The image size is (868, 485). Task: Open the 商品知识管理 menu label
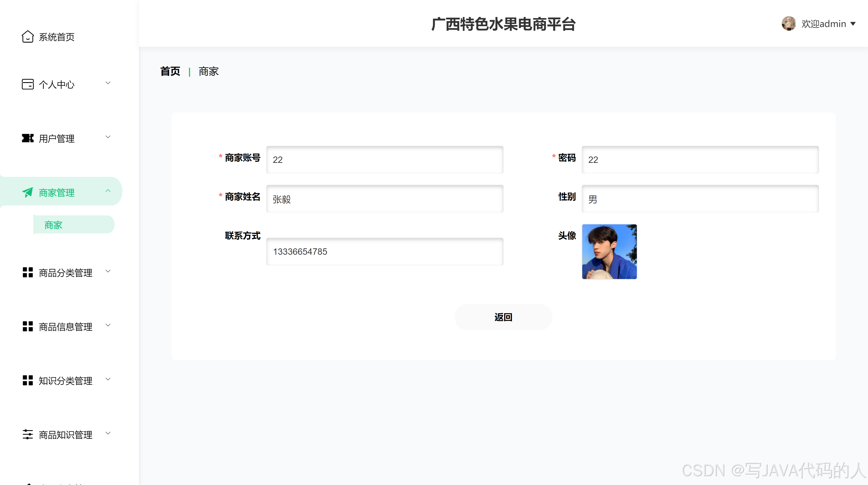(65, 434)
